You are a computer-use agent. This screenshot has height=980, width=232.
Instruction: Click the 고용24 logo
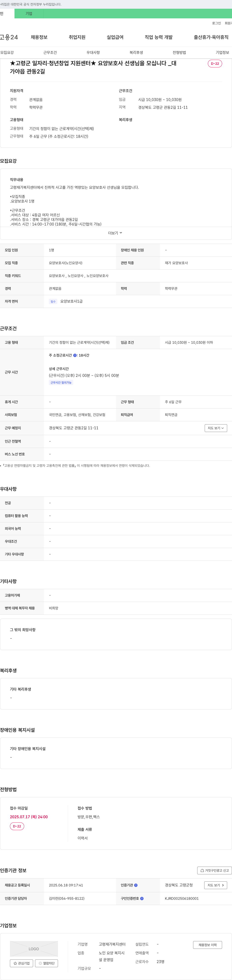8,37
